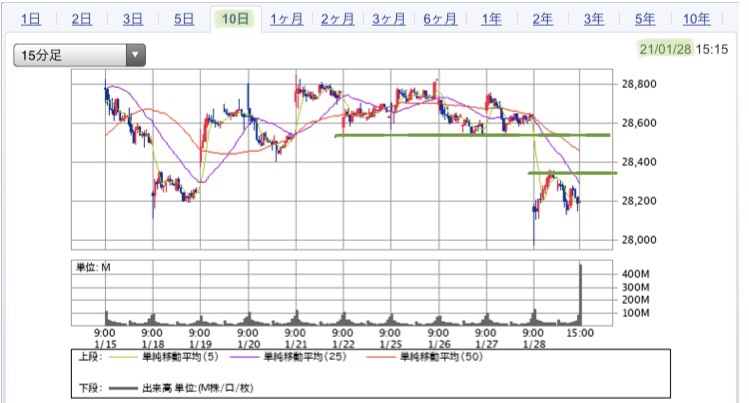Click the arrow on the 15分足 combo box

tap(136, 55)
